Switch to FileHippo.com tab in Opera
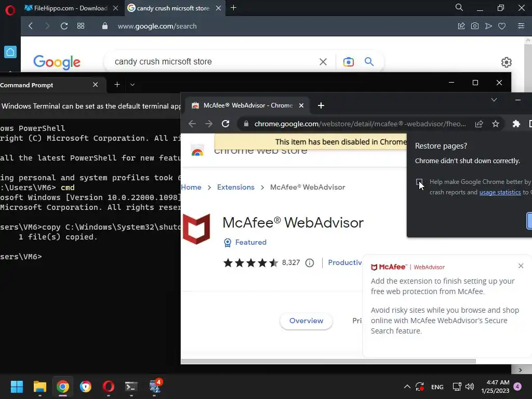 tap(71, 8)
